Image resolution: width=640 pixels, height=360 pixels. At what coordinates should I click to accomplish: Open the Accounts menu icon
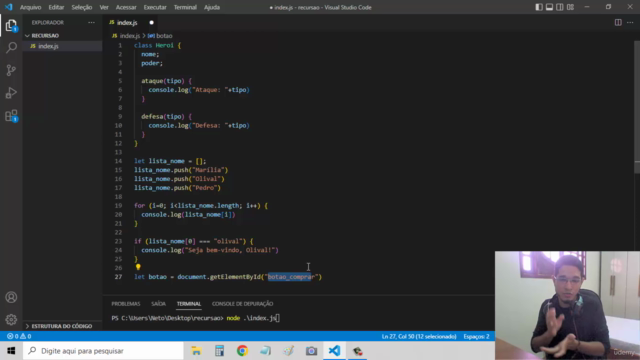(x=11, y=297)
